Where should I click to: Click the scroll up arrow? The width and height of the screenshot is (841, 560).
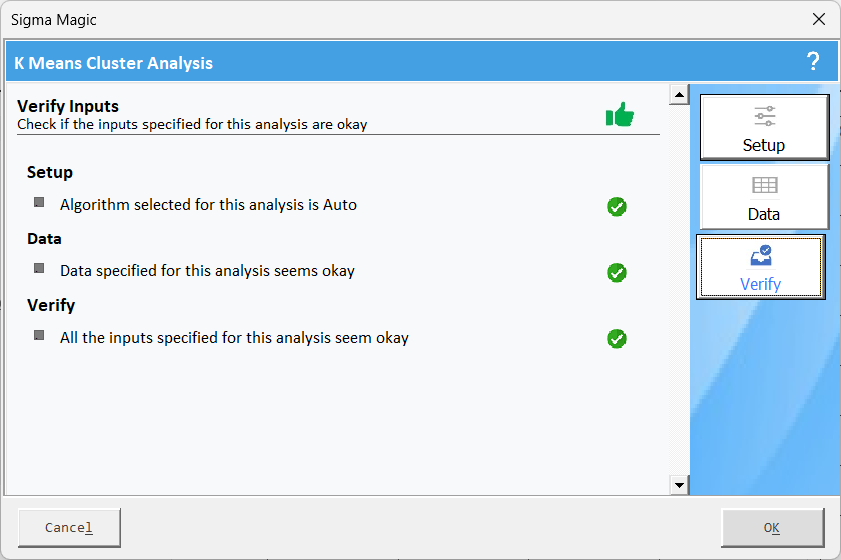(680, 95)
